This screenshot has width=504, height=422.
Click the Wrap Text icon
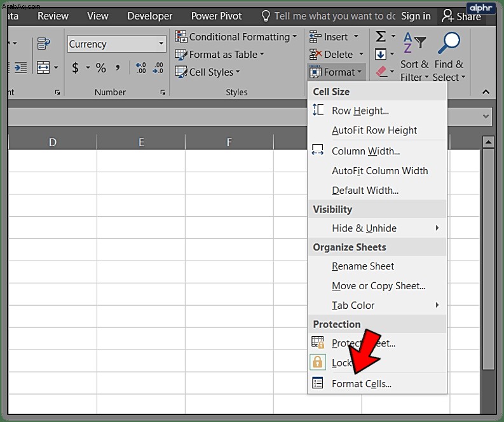43,44
